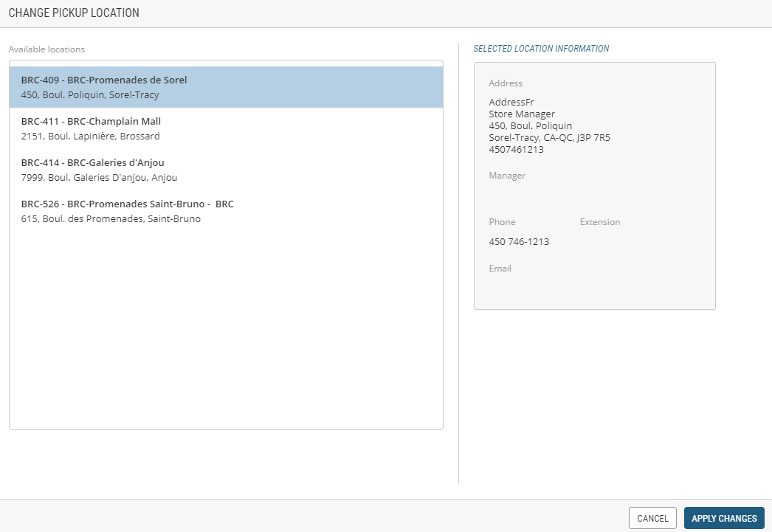Viewport: 772px width, 532px height.
Task: Click the phone number 450 746-1213
Action: pos(519,241)
